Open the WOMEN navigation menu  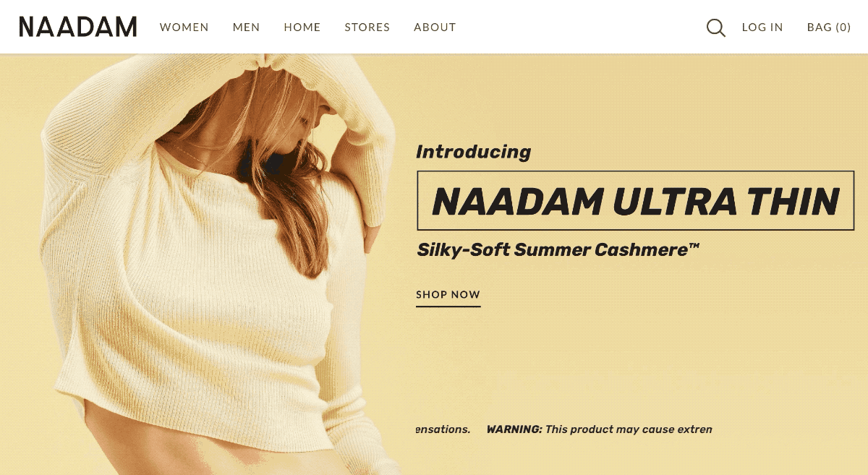184,27
